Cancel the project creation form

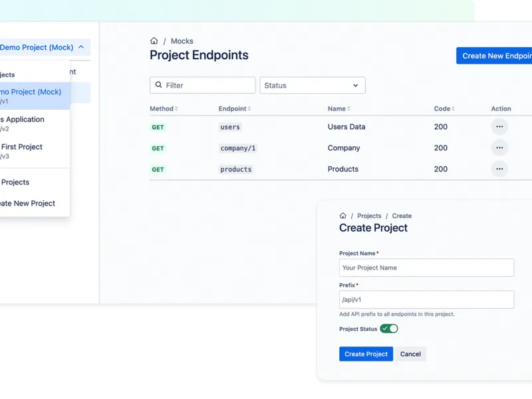410,354
